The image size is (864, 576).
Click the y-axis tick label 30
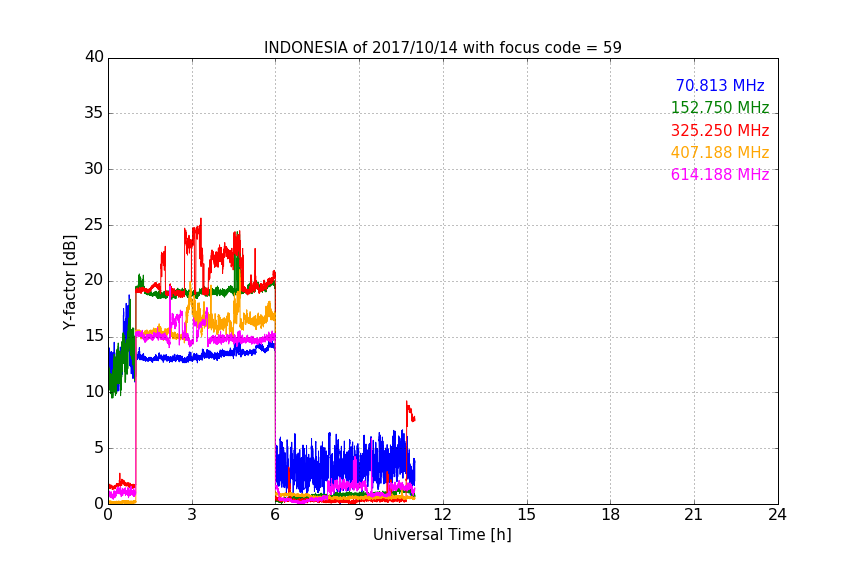[x=94, y=169]
